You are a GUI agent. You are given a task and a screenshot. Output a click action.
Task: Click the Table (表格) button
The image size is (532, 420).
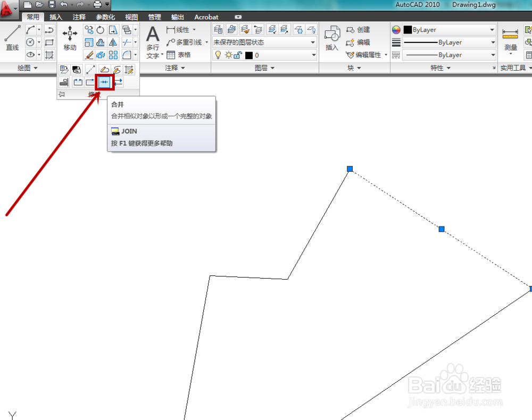pos(179,55)
